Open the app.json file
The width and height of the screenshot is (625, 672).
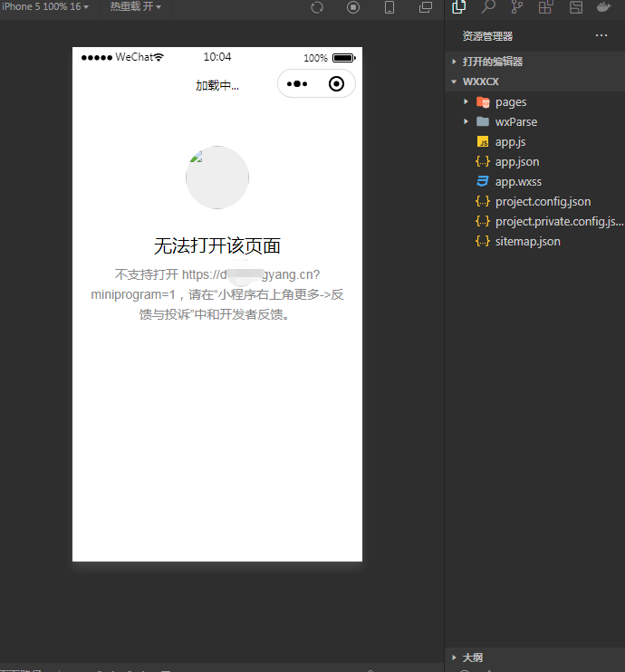(x=534, y=161)
